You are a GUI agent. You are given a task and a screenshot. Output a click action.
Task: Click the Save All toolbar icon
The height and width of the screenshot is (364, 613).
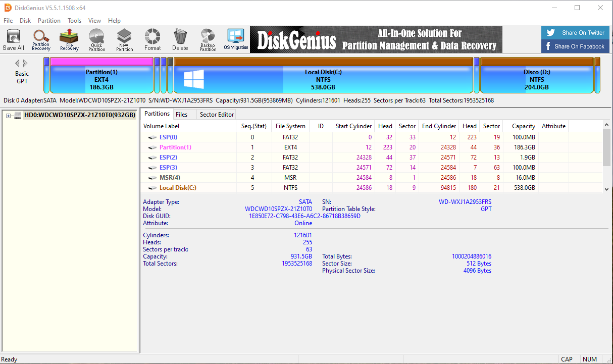point(13,40)
